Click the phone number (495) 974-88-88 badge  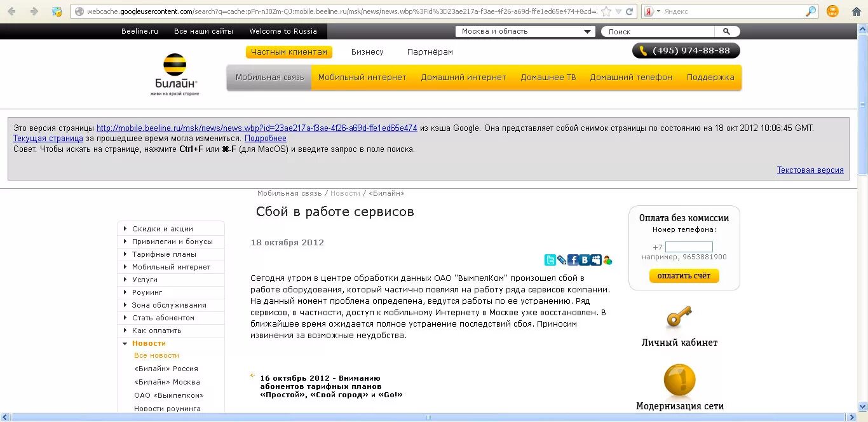pyautogui.click(x=686, y=51)
